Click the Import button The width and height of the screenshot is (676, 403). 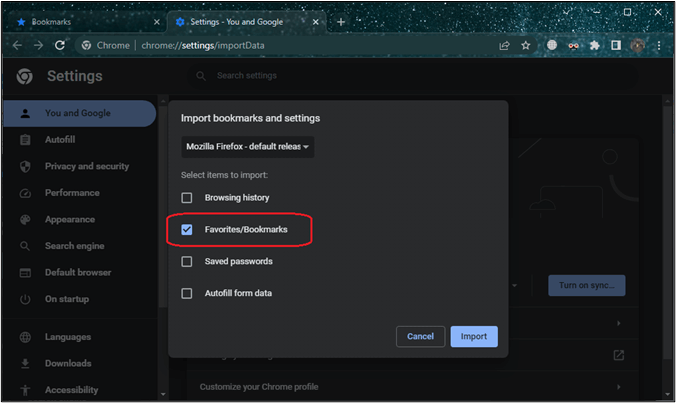[x=474, y=337]
